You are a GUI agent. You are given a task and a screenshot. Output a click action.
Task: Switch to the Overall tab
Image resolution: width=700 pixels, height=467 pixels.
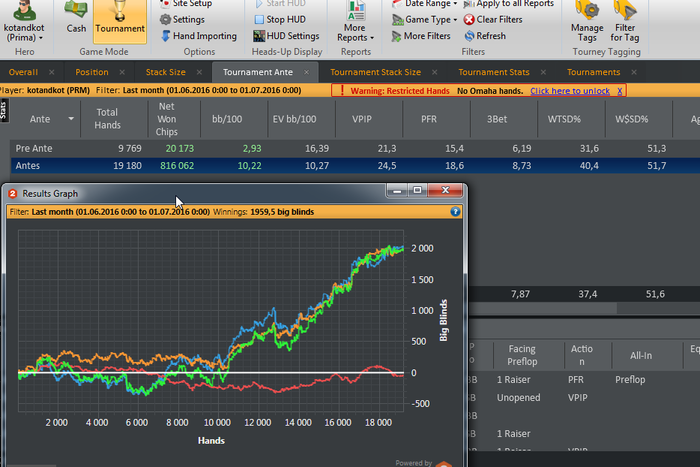[x=23, y=72]
